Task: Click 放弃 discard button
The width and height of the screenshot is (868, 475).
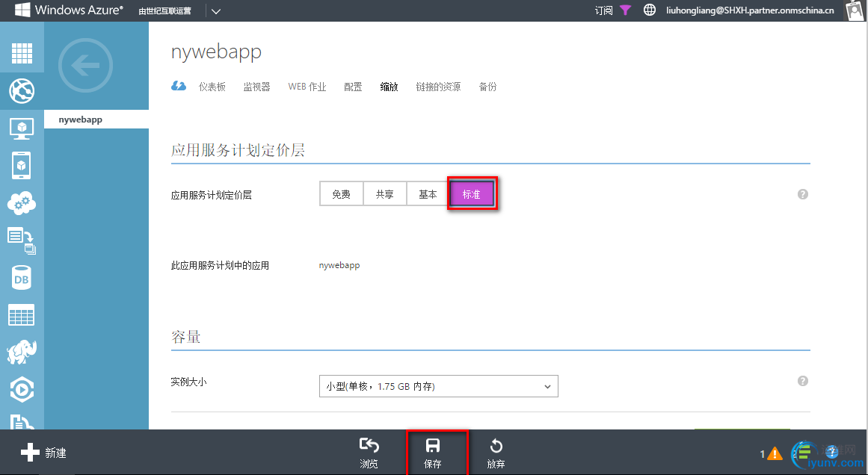Action: [496, 453]
